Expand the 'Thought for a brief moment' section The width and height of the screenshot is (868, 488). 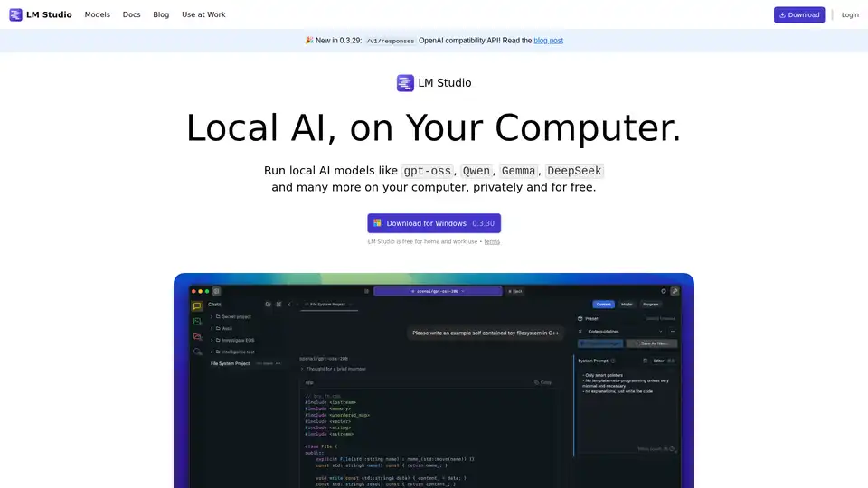302,369
